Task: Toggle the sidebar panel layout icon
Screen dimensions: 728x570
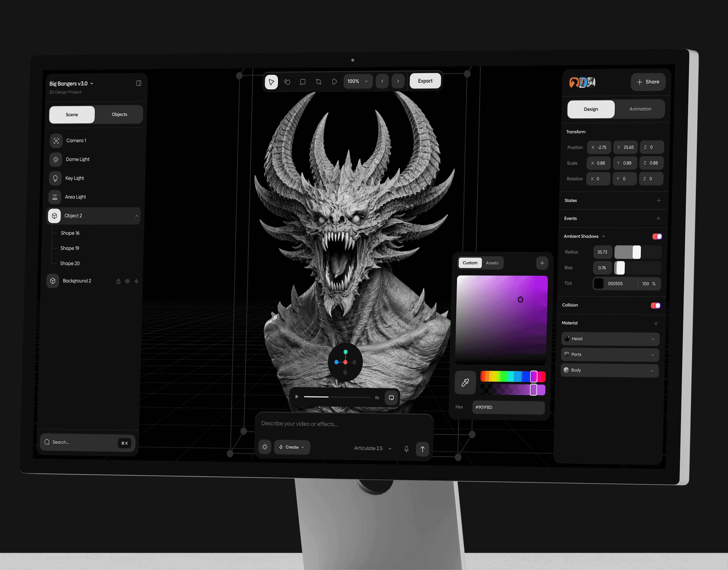Action: [x=139, y=83]
